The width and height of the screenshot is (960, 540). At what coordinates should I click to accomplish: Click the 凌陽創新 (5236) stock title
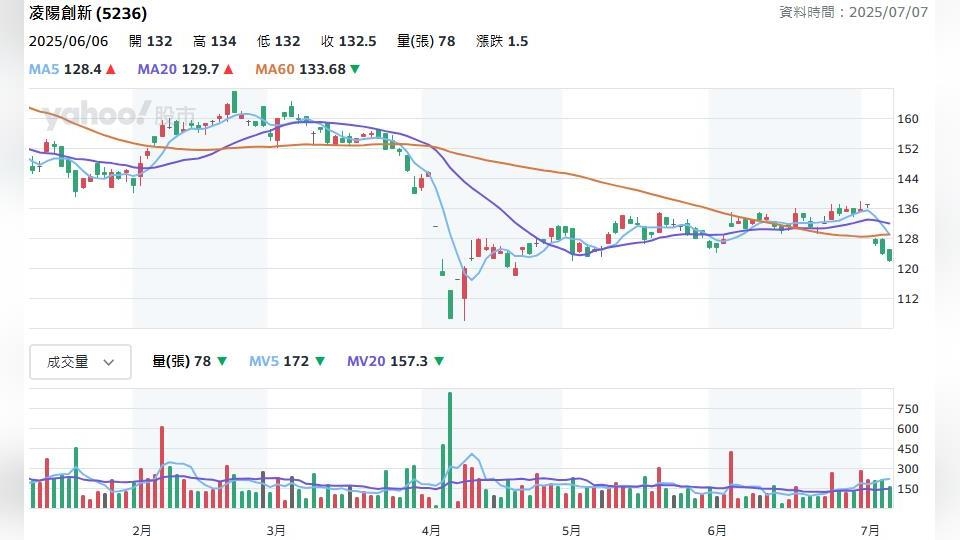[88, 13]
